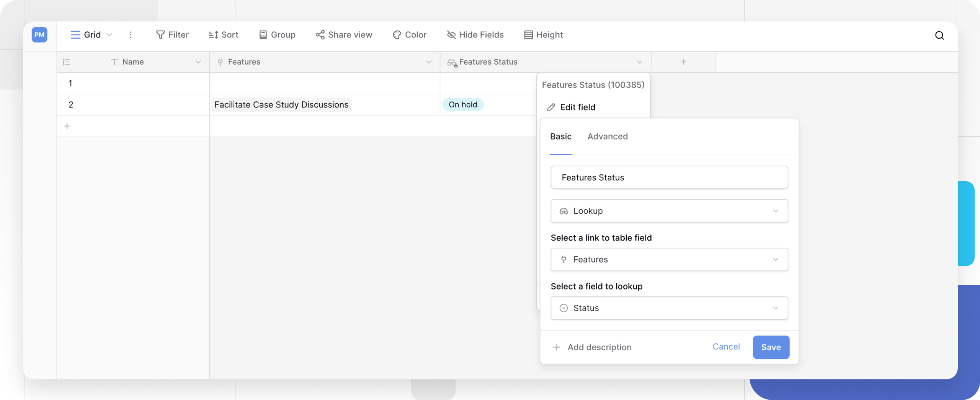Click the Save button

coord(771,347)
